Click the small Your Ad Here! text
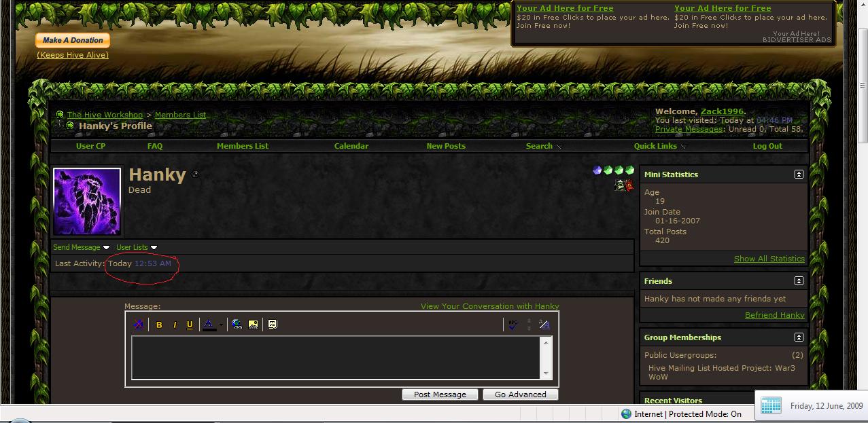The width and height of the screenshot is (868, 423). tap(796, 33)
